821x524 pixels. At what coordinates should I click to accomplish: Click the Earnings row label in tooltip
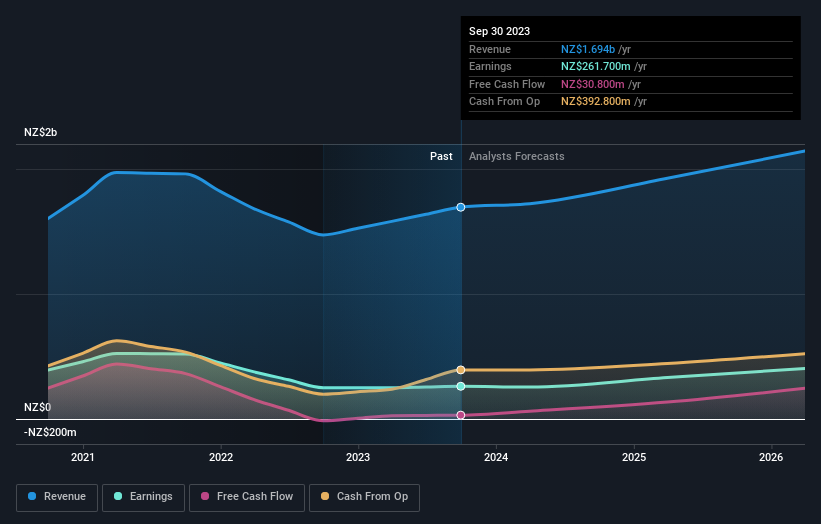coord(490,66)
